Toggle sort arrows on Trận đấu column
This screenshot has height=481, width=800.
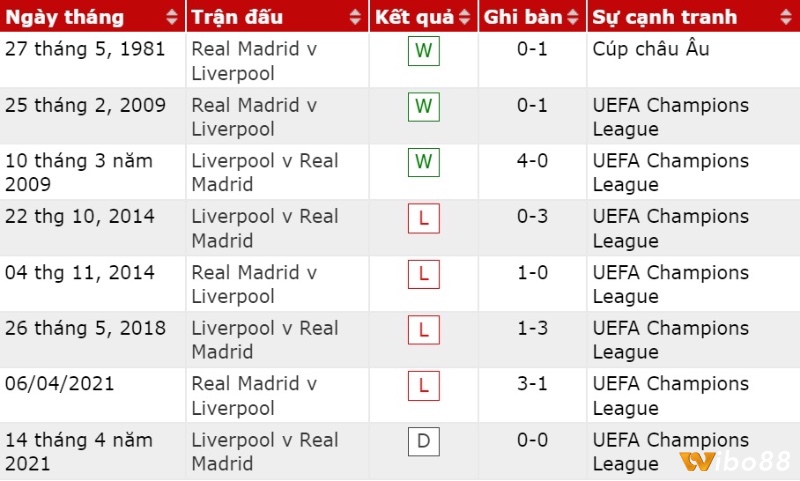[x=357, y=17]
